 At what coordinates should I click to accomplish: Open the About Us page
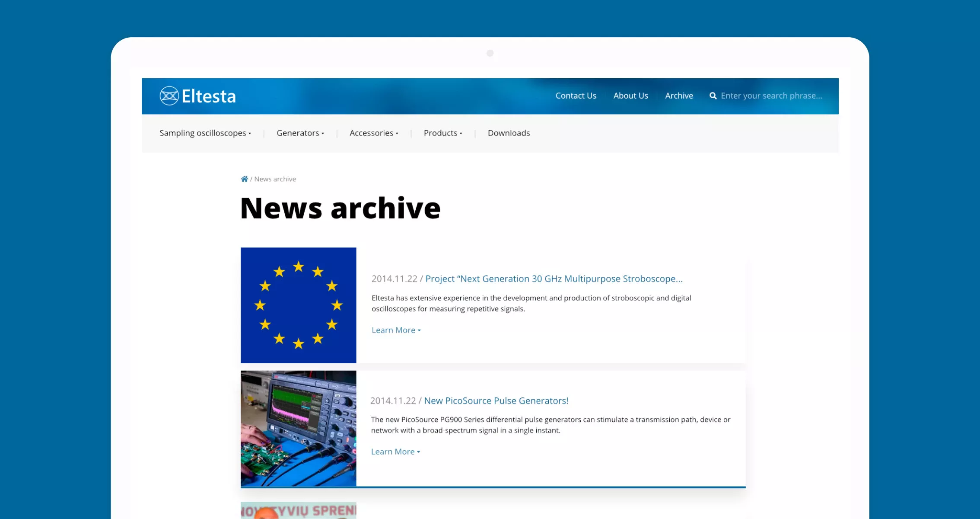(630, 96)
